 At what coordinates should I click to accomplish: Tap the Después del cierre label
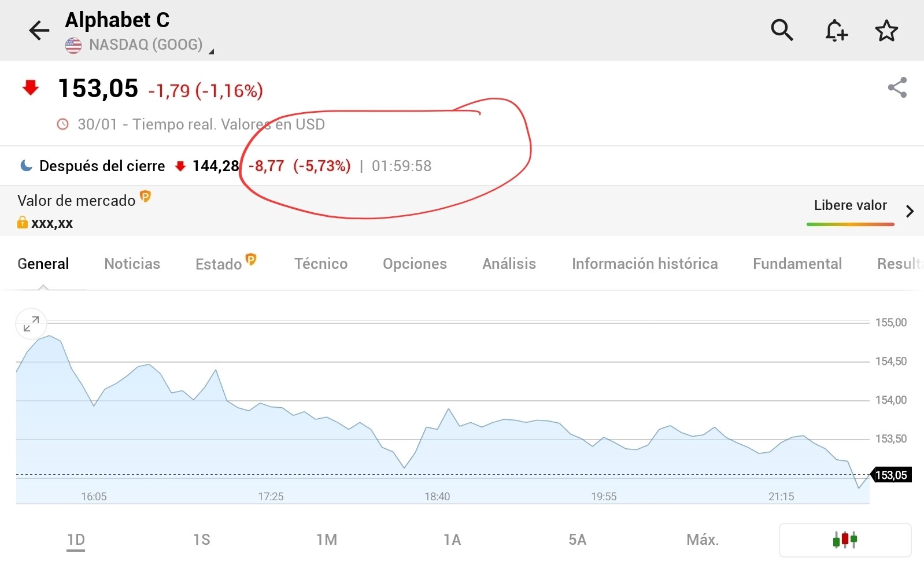[102, 167]
